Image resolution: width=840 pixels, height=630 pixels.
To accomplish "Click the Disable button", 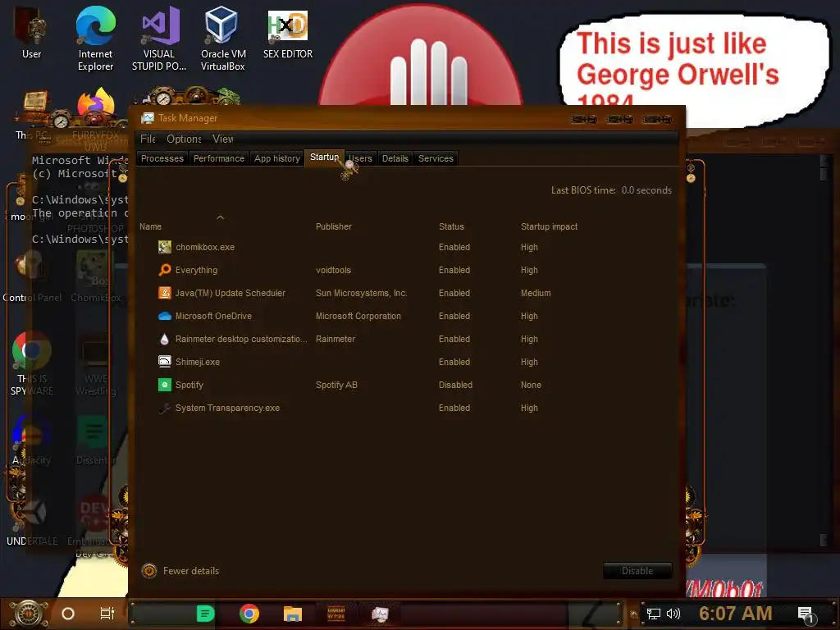I will click(x=637, y=571).
